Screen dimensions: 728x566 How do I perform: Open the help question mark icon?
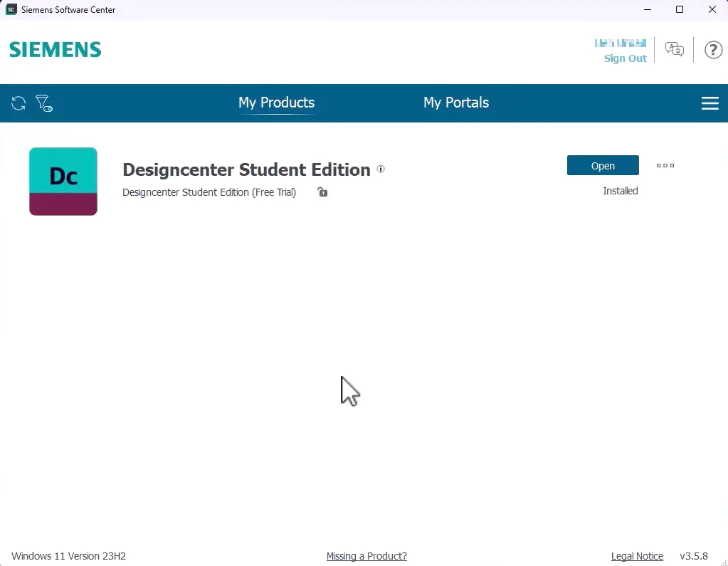(x=713, y=50)
